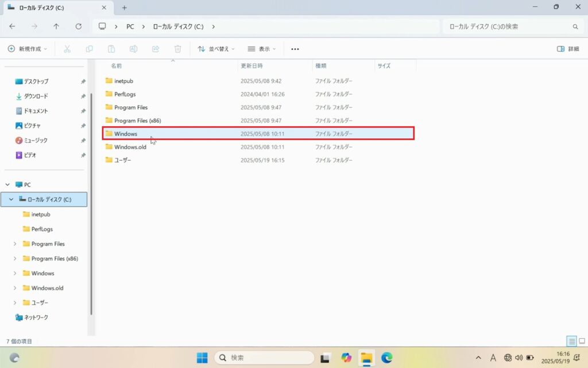Expand Windows folder in navigation tree
This screenshot has width=588, height=368.
tap(15, 273)
